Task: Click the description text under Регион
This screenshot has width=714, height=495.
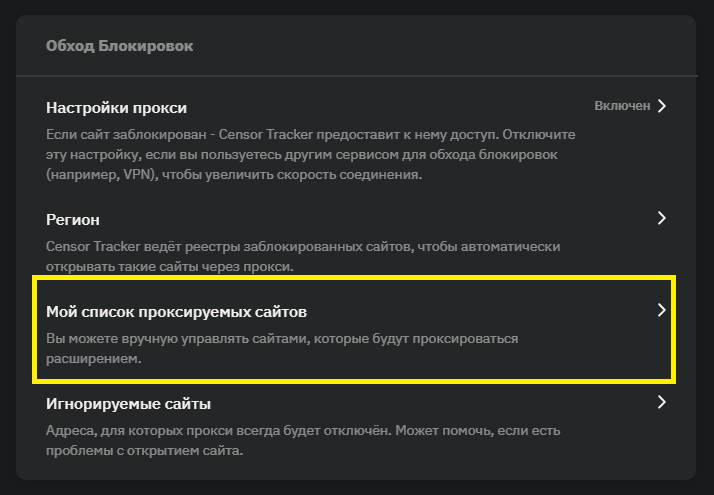Action: click(300, 256)
